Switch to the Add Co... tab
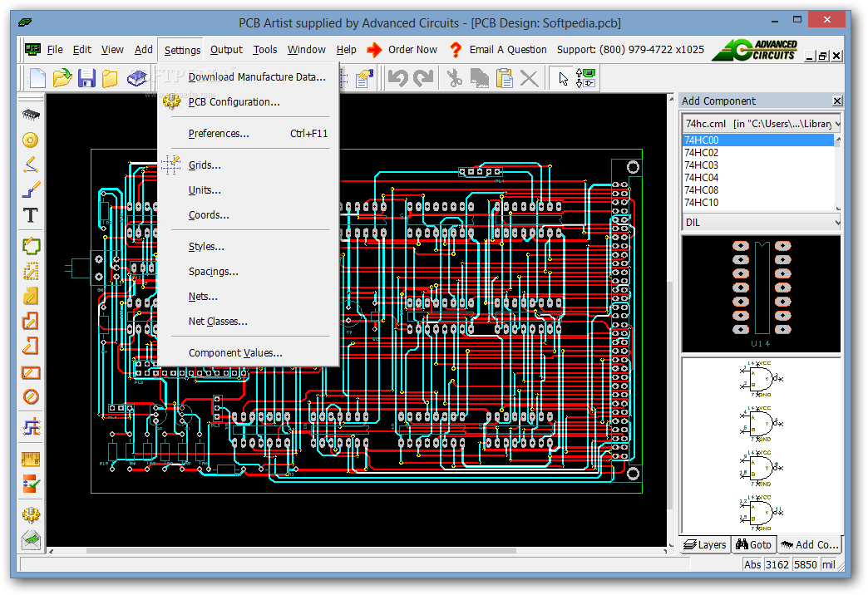 click(x=809, y=544)
